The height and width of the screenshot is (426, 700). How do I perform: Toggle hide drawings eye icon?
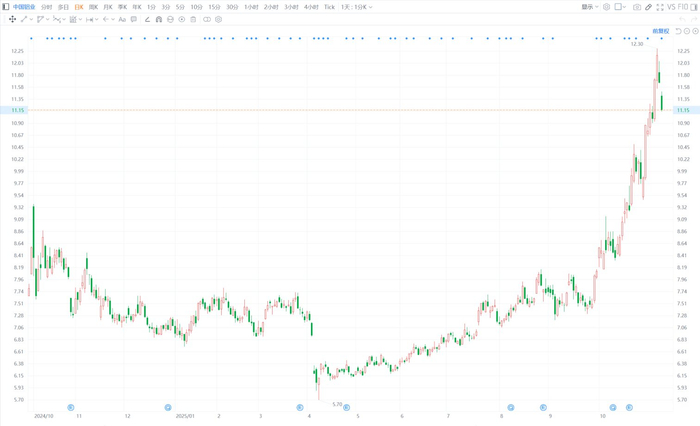coord(182,19)
